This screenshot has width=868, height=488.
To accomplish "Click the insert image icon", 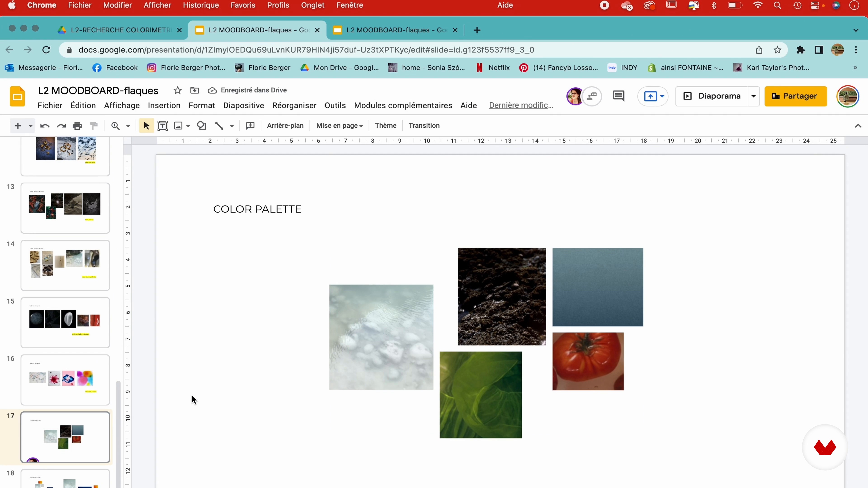I will [178, 126].
